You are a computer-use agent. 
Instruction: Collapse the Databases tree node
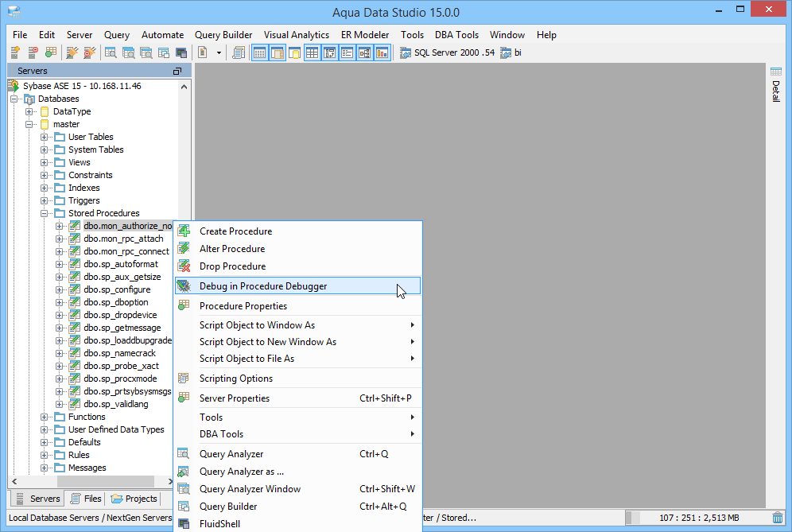(14, 99)
